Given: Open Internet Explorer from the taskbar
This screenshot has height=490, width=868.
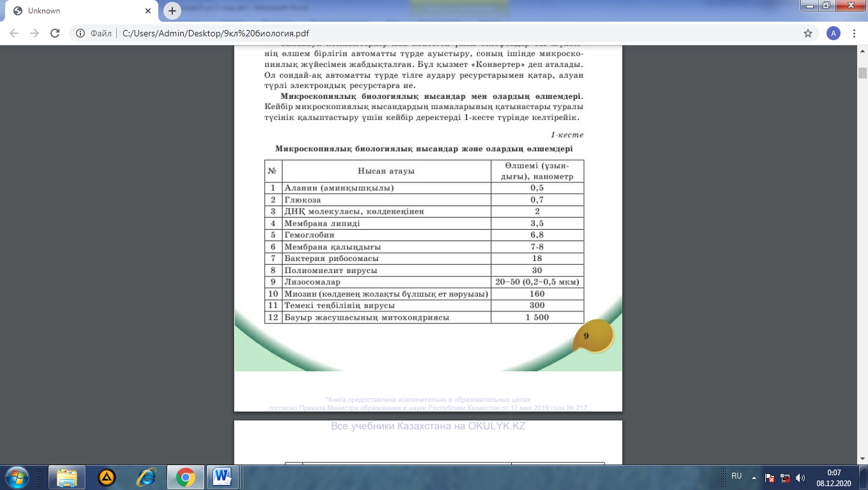Looking at the screenshot, I should point(146,477).
